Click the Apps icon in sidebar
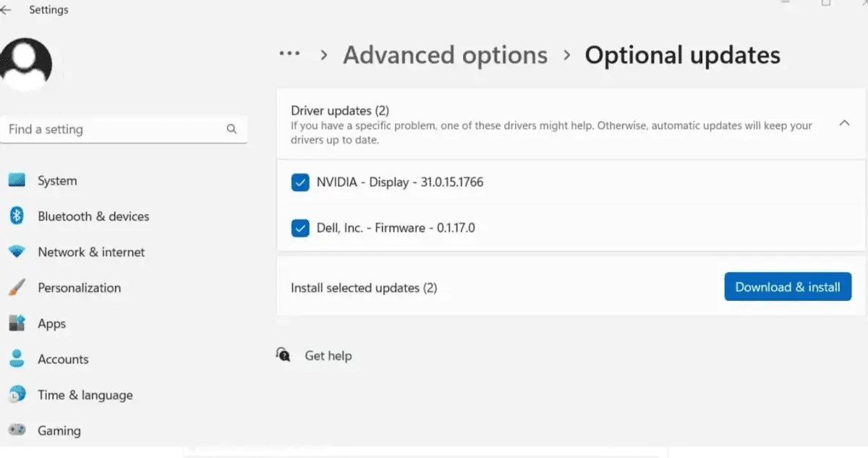The width and height of the screenshot is (868, 458). pyautogui.click(x=17, y=323)
